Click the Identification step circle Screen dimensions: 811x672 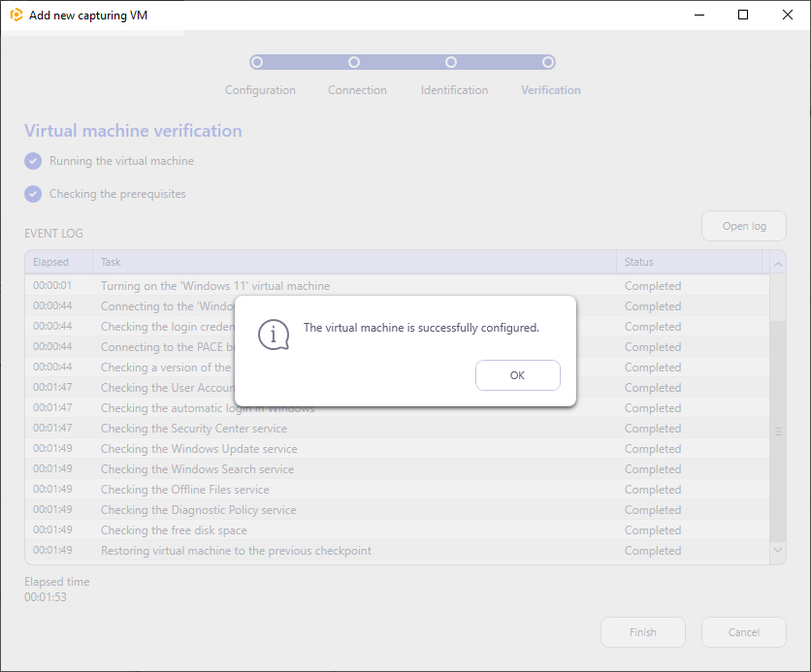451,62
